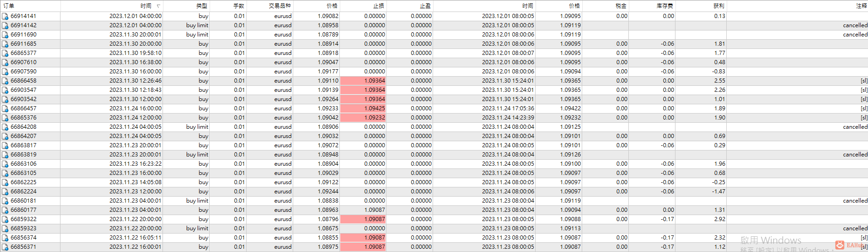Image resolution: width=868 pixels, height=252 pixels.
Task: Select the order icon beside 66862224
Action: click(x=5, y=192)
